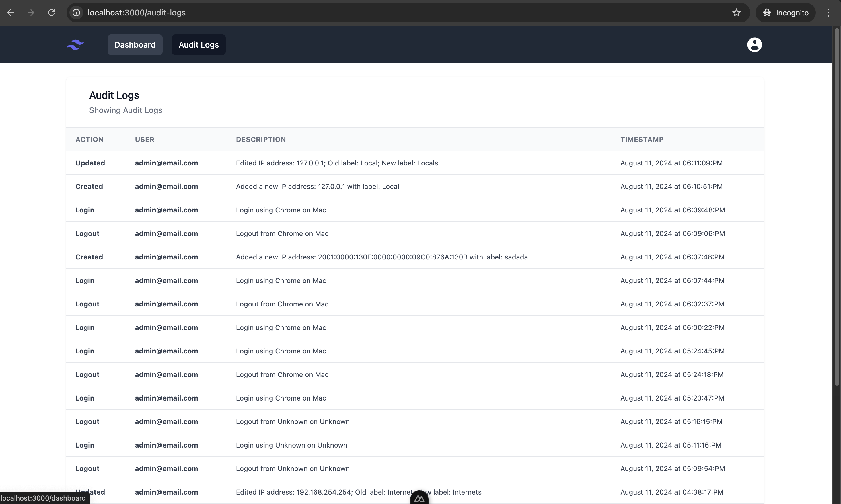841x504 pixels.
Task: Click 'Login using Chrome on Mac' at 06:00:22 PM
Action: tap(281, 327)
